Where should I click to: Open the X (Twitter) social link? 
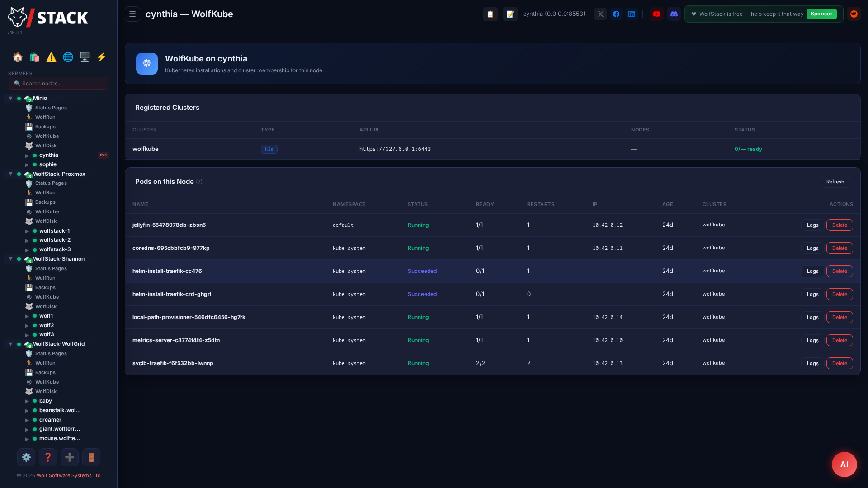pos(601,14)
